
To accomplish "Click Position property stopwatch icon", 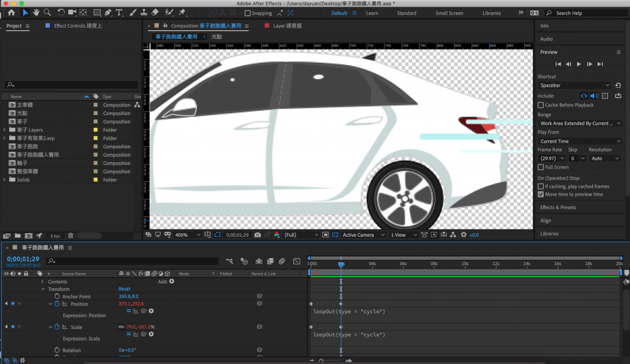I will coord(57,304).
